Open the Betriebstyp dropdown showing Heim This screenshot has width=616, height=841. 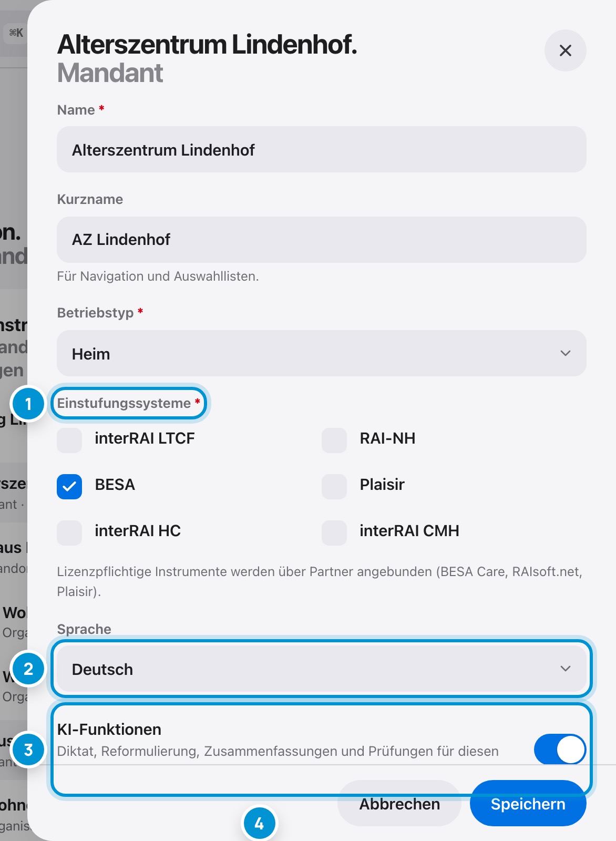(322, 353)
